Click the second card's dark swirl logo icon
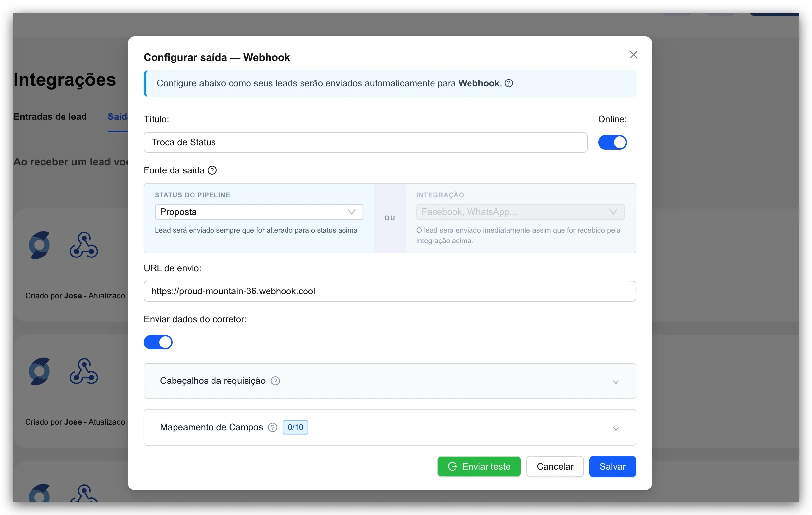The width and height of the screenshot is (812, 515). (39, 371)
